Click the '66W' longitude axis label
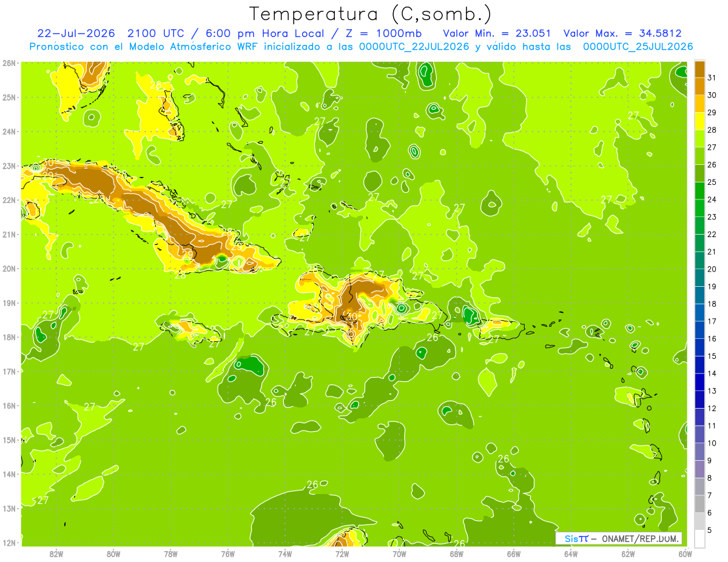This screenshot has height=562, width=728. [513, 553]
